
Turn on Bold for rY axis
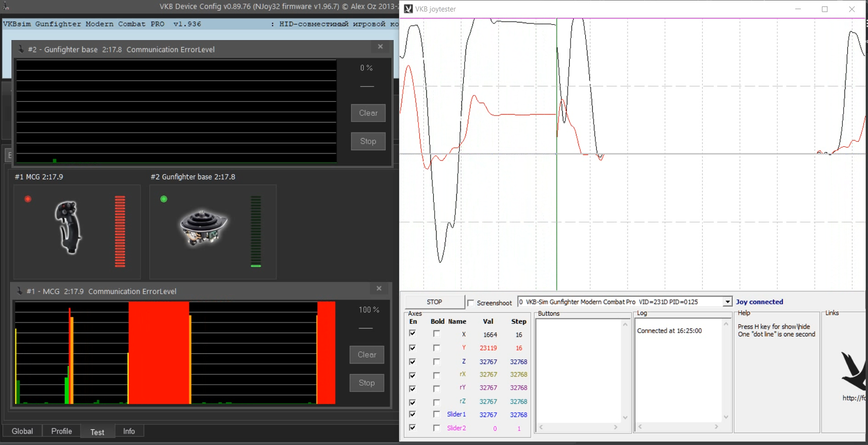pyautogui.click(x=436, y=388)
